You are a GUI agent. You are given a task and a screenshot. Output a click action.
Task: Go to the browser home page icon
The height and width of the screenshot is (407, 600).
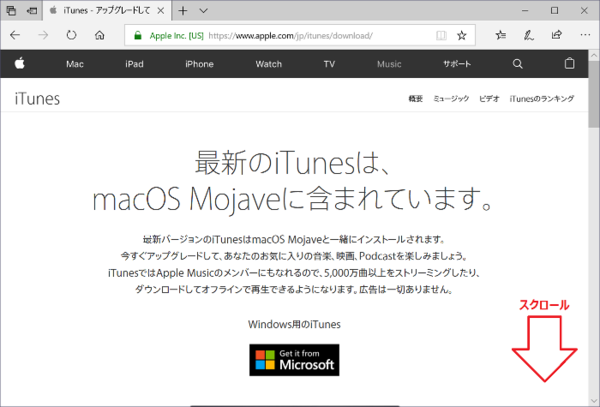click(99, 36)
